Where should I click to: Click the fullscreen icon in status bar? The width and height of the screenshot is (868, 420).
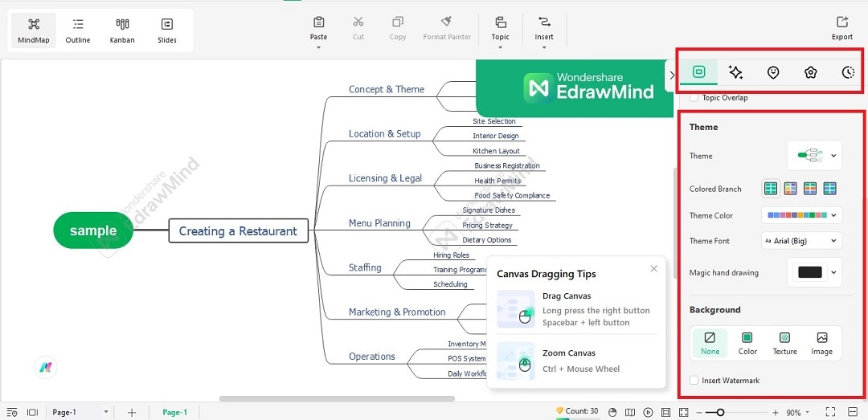click(829, 412)
